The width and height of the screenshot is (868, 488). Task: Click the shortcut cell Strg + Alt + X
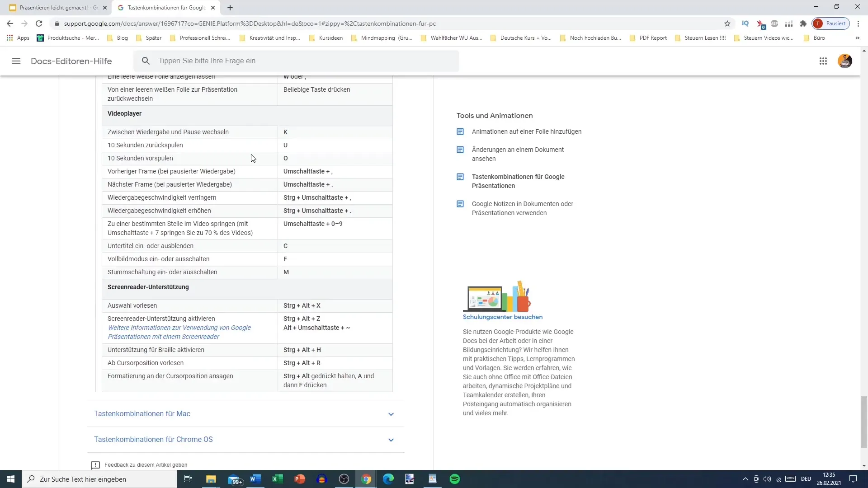[335, 305]
